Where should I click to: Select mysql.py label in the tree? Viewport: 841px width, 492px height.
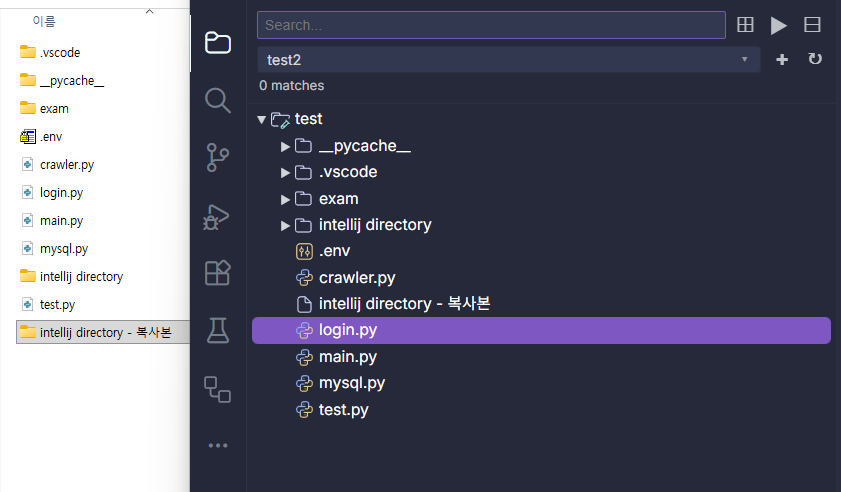pos(352,384)
